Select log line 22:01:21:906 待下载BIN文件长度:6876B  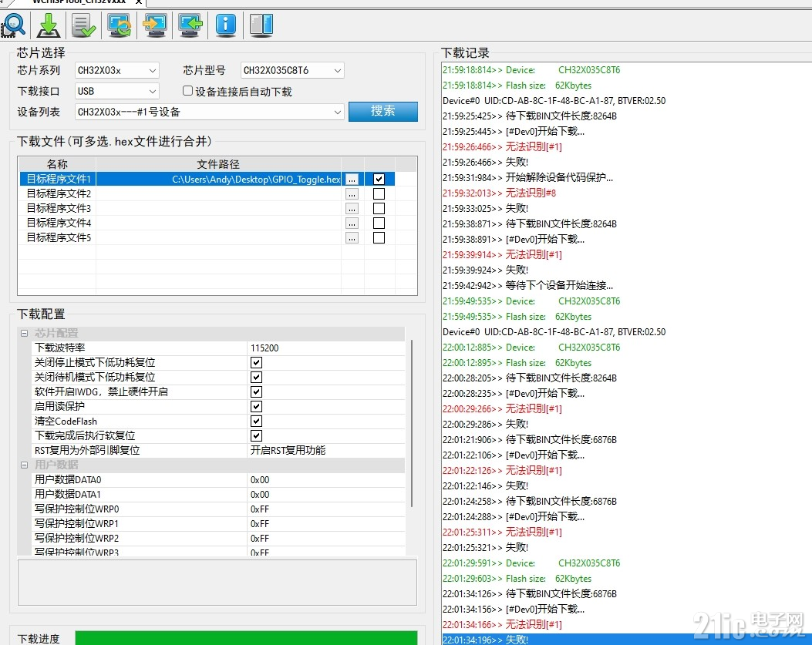pos(529,439)
